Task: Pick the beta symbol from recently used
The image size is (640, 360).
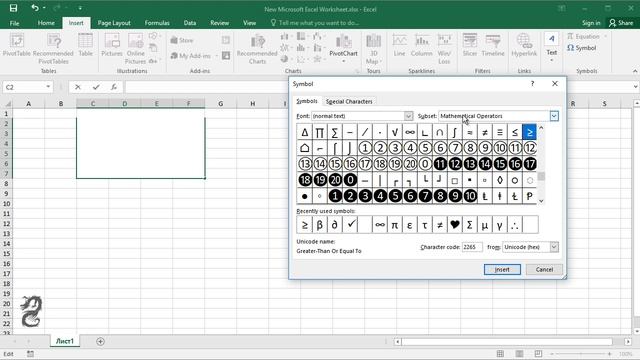Action: [320, 224]
